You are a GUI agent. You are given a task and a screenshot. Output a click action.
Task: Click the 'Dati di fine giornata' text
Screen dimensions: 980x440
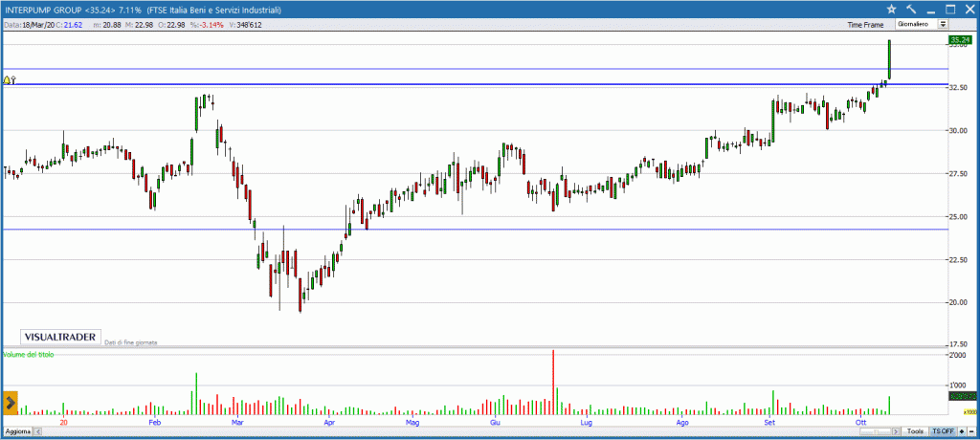pyautogui.click(x=131, y=342)
